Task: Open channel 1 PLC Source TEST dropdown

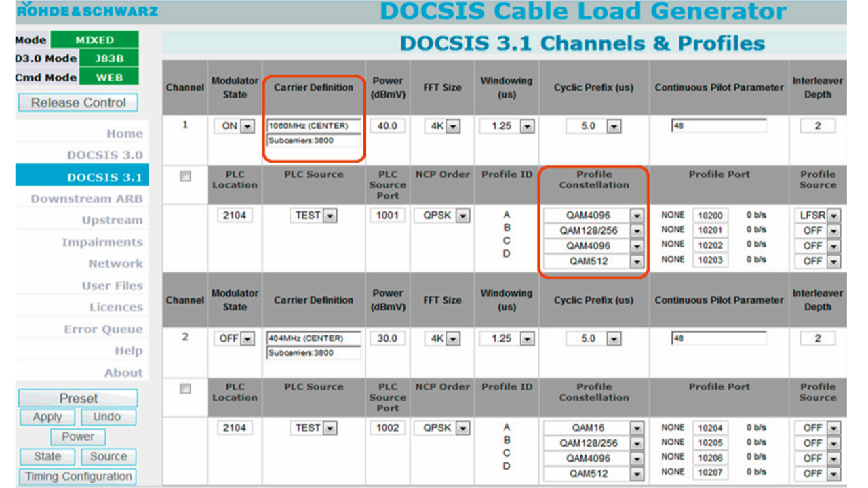Action: [313, 216]
